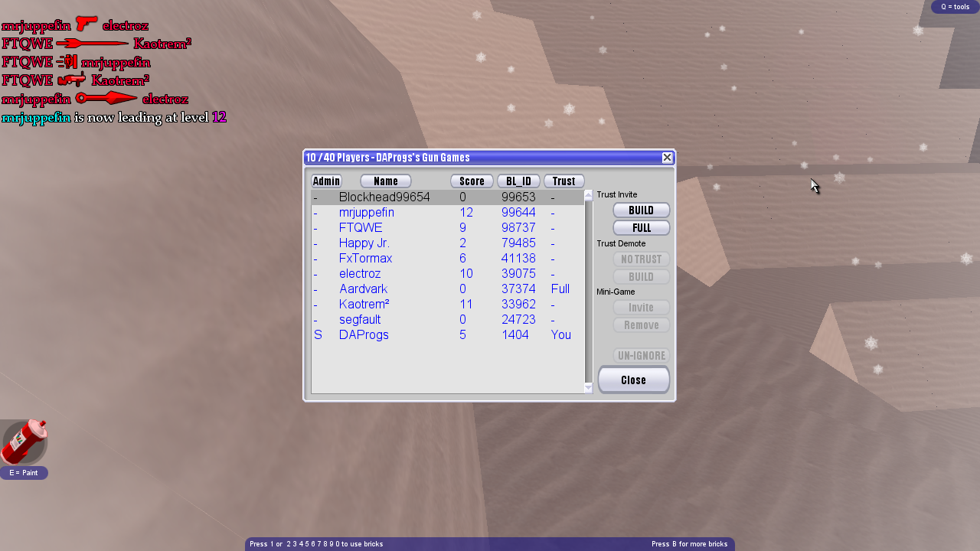Image resolution: width=980 pixels, height=551 pixels.
Task: Click the E = Paint label
Action: 24,473
